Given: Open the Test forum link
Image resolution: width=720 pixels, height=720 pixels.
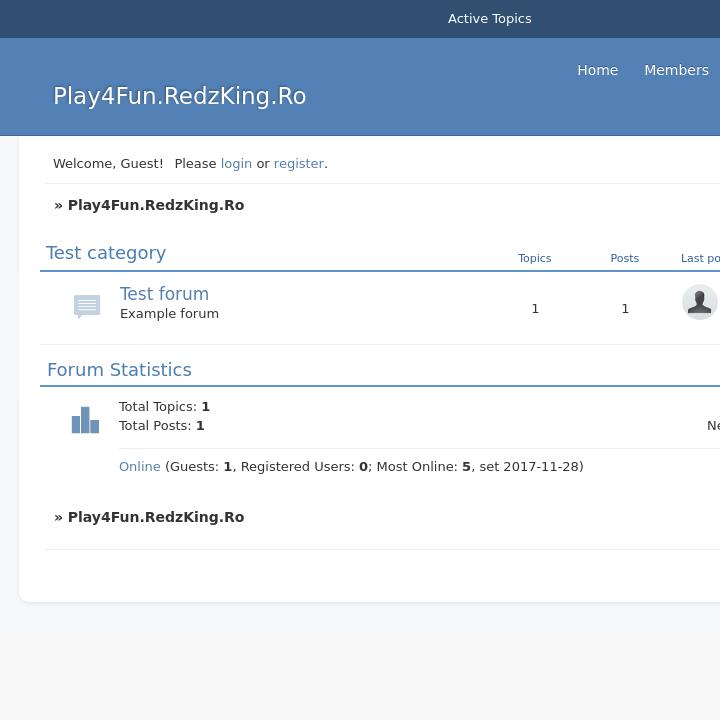Looking at the screenshot, I should click(x=164, y=294).
